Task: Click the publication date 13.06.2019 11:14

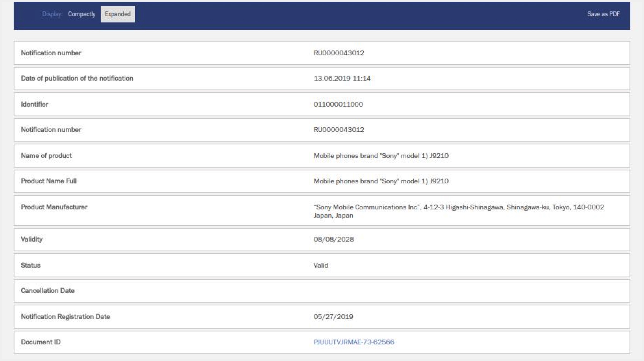Action: (x=342, y=78)
